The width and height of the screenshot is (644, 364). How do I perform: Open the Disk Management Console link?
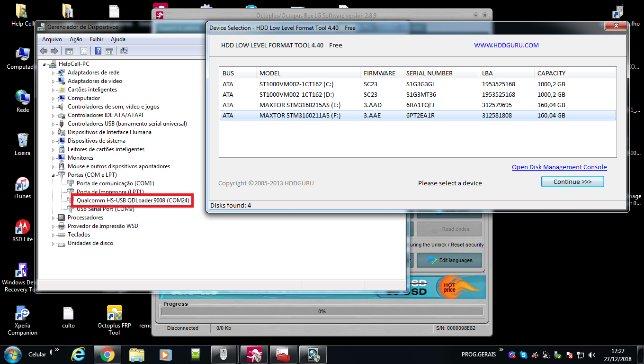pos(559,167)
